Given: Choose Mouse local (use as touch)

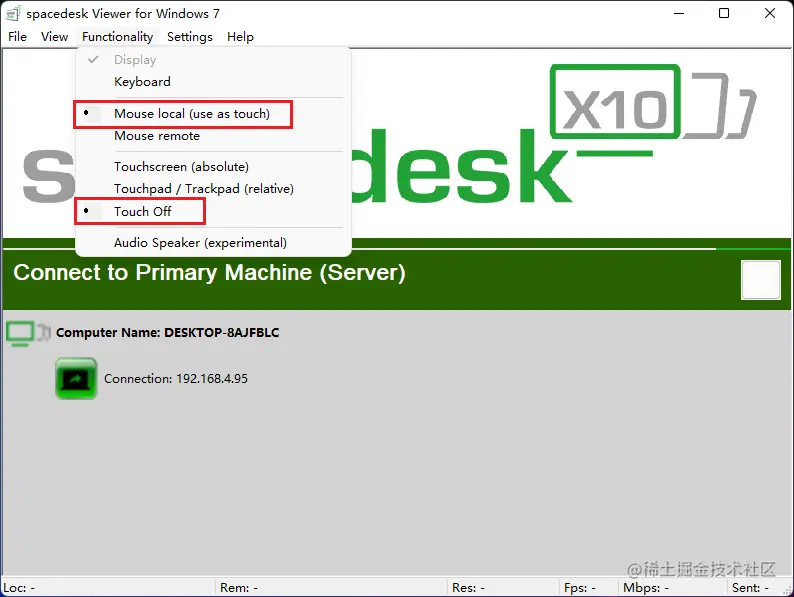Looking at the screenshot, I should coord(213,114).
